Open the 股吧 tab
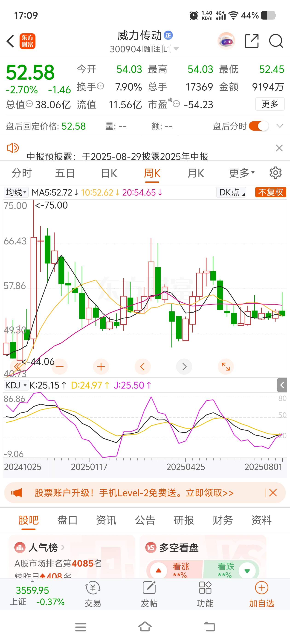 click(x=29, y=520)
